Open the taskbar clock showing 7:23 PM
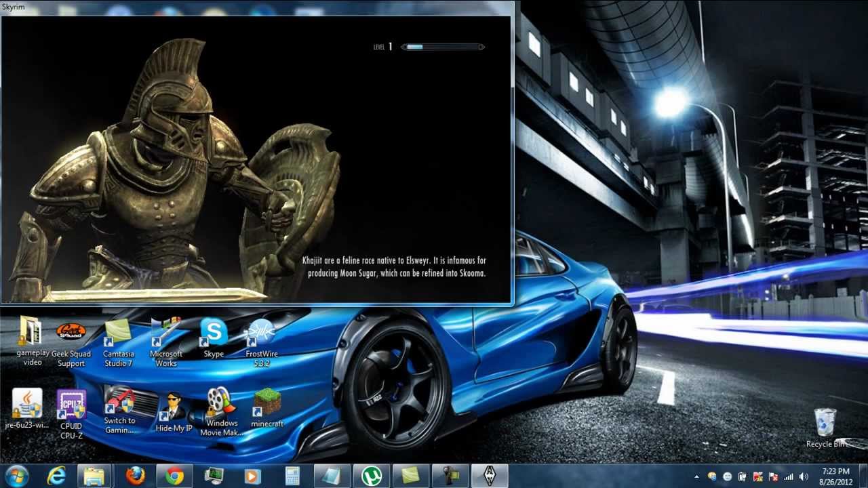The width and height of the screenshot is (868, 488). (x=835, y=476)
